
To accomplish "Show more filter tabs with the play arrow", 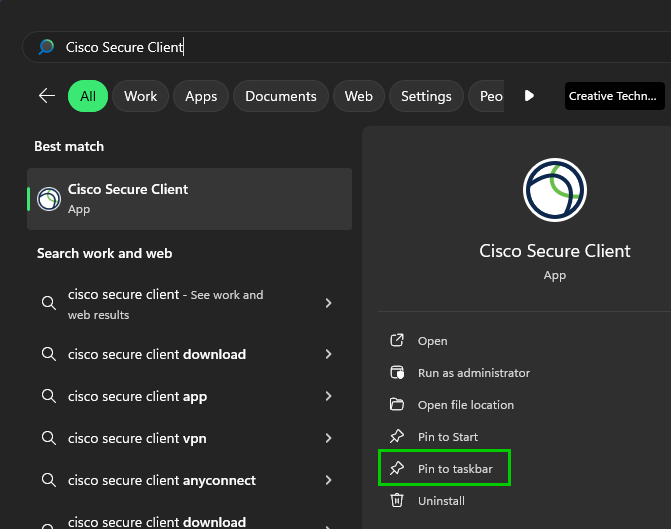I will 529,96.
